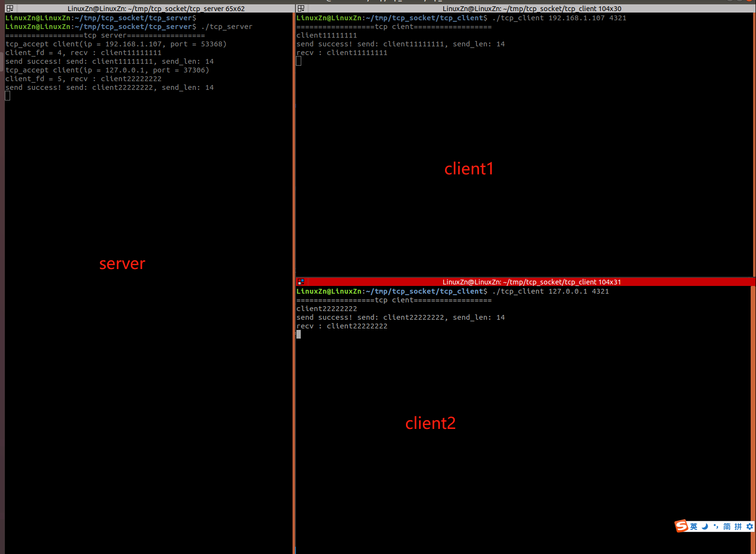This screenshot has height=554, width=756.
Task: Click the cursor block in client2 pane
Action: tap(299, 334)
